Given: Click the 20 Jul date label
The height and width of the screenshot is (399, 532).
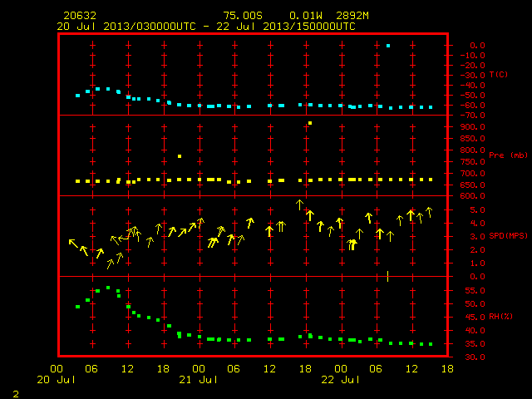Looking at the screenshot, I should tap(56, 380).
